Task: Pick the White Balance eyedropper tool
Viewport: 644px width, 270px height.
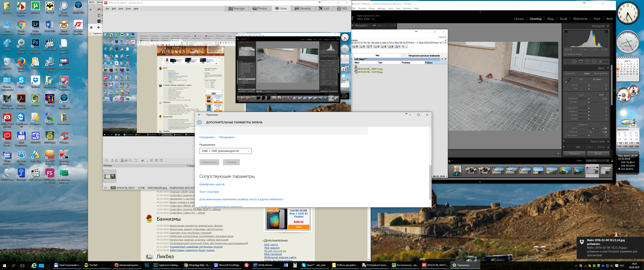Action: (x=568, y=80)
